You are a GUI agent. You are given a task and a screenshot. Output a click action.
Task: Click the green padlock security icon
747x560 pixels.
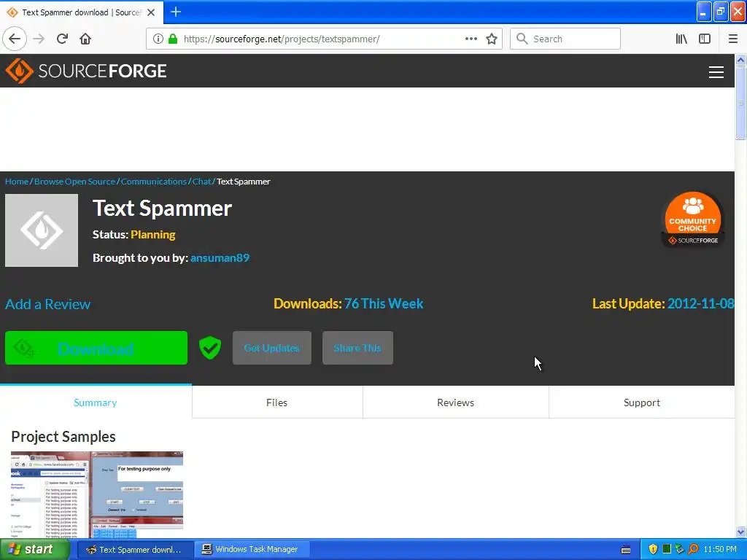click(x=173, y=39)
